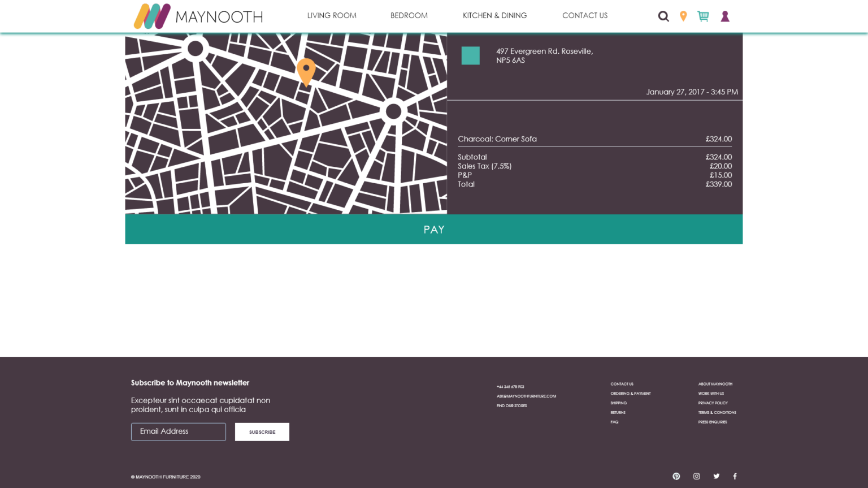
Task: Open the user account icon
Action: pos(725,16)
